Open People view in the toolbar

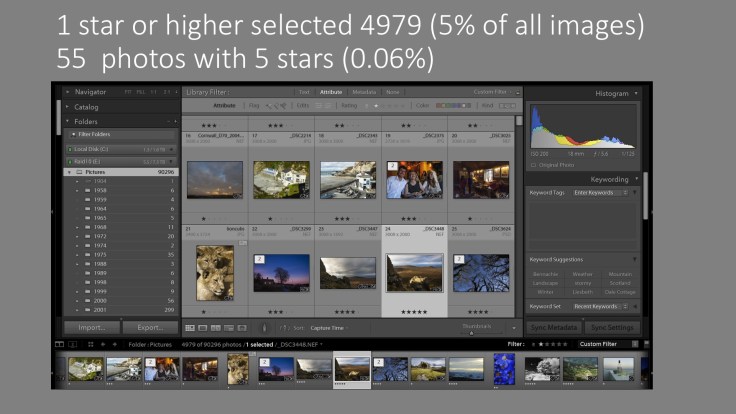point(242,328)
